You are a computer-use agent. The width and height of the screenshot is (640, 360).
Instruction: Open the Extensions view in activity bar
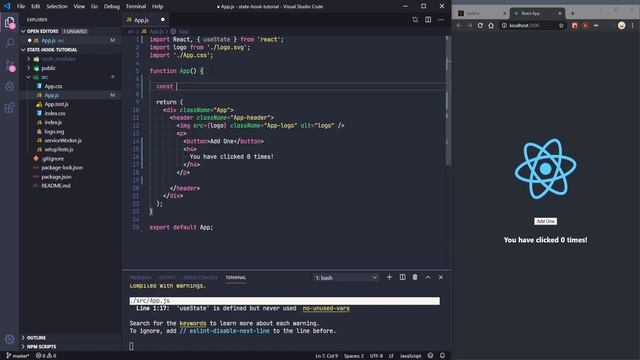tap(9, 108)
